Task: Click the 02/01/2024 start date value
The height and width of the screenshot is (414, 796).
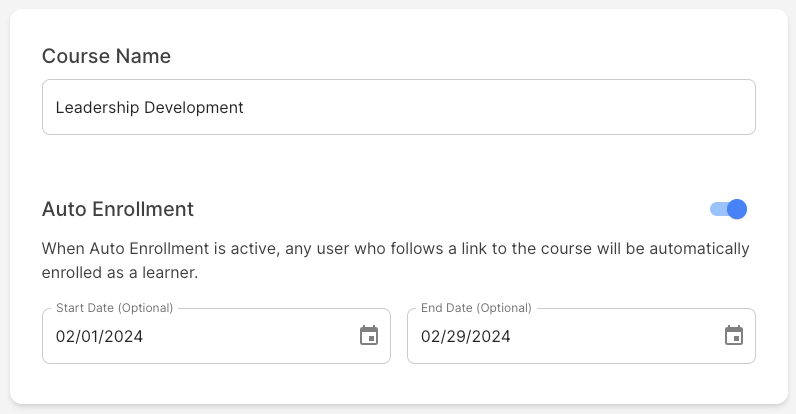Action: (x=100, y=336)
